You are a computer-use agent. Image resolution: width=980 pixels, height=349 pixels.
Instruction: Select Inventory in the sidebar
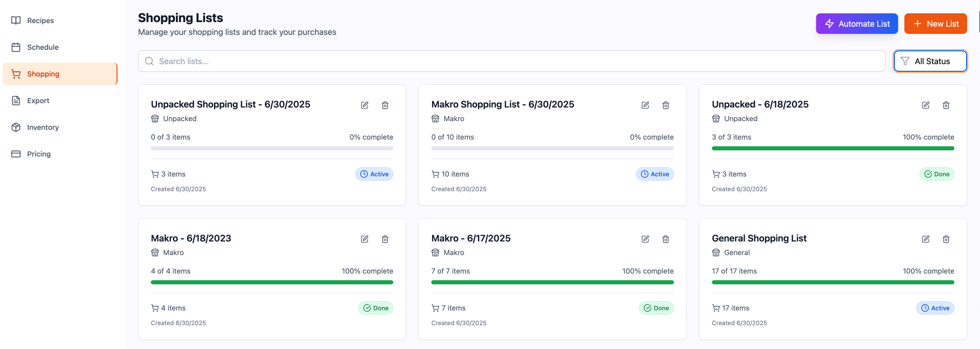(x=43, y=127)
